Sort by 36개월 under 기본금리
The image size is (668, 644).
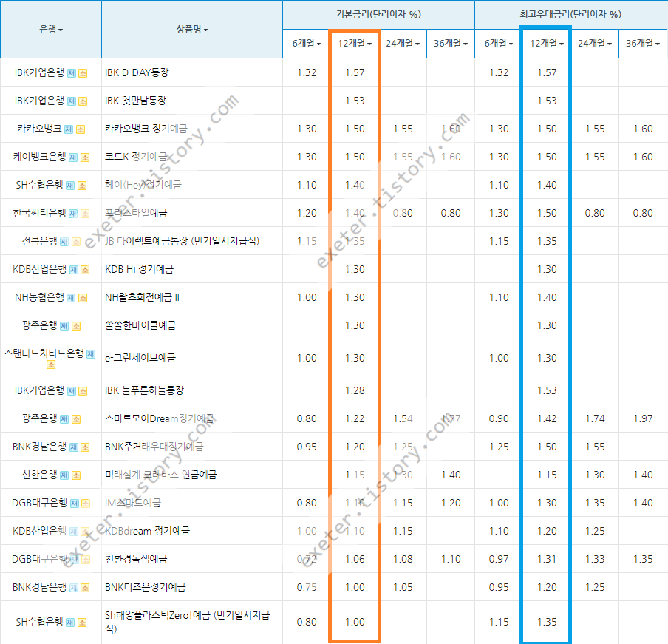[x=451, y=44]
